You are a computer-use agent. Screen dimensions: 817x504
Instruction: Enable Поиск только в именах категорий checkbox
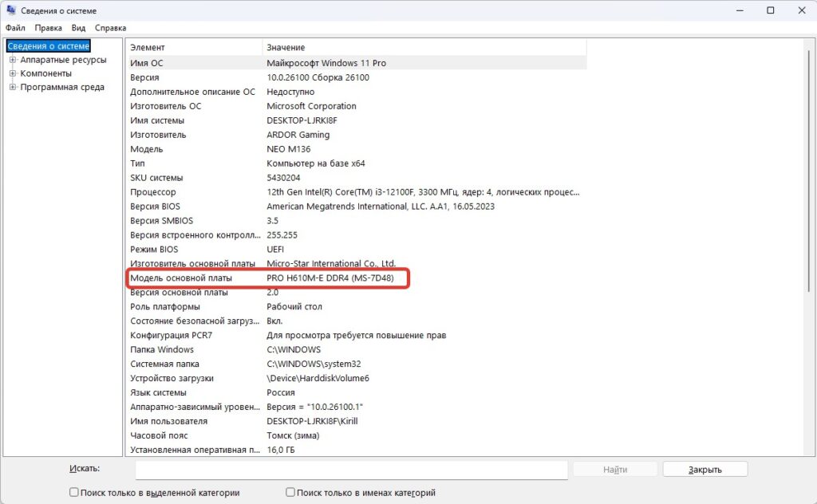290,492
